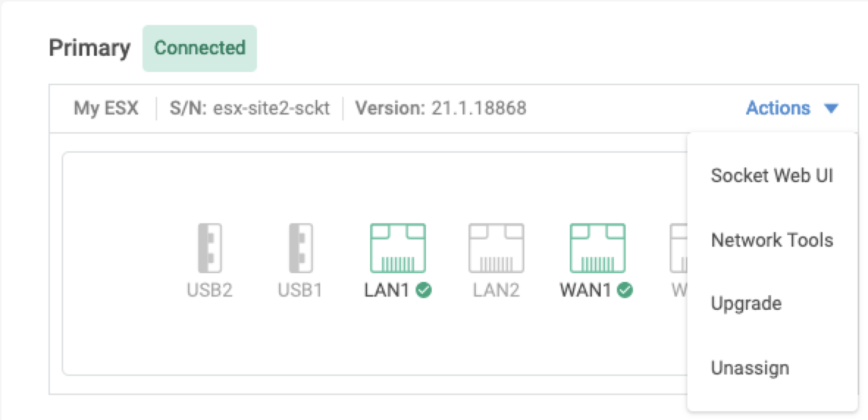Image resolution: width=868 pixels, height=420 pixels.
Task: Select the LAN2 ethernet port icon
Action: click(x=496, y=248)
